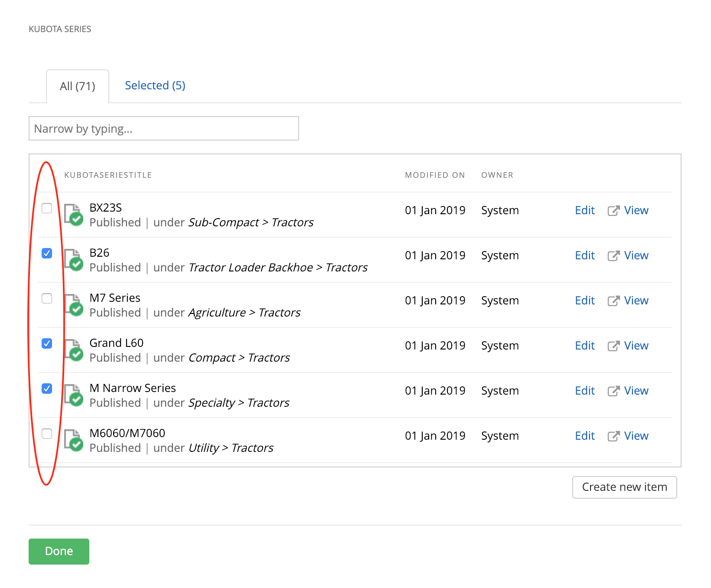Click the Create new item button
The width and height of the screenshot is (711, 588).
(624, 487)
